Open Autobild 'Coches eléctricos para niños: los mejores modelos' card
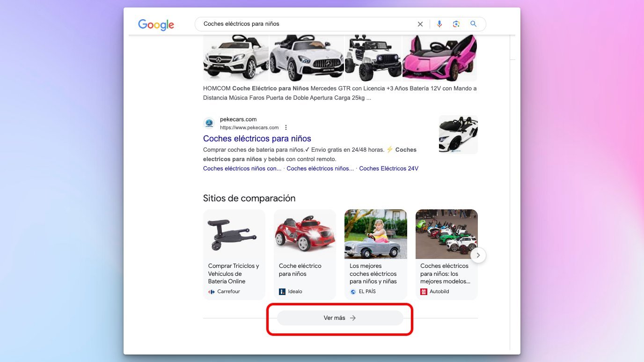 [x=446, y=254]
